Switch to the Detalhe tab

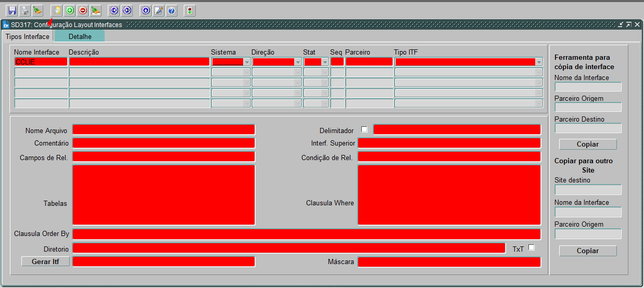pyautogui.click(x=80, y=36)
